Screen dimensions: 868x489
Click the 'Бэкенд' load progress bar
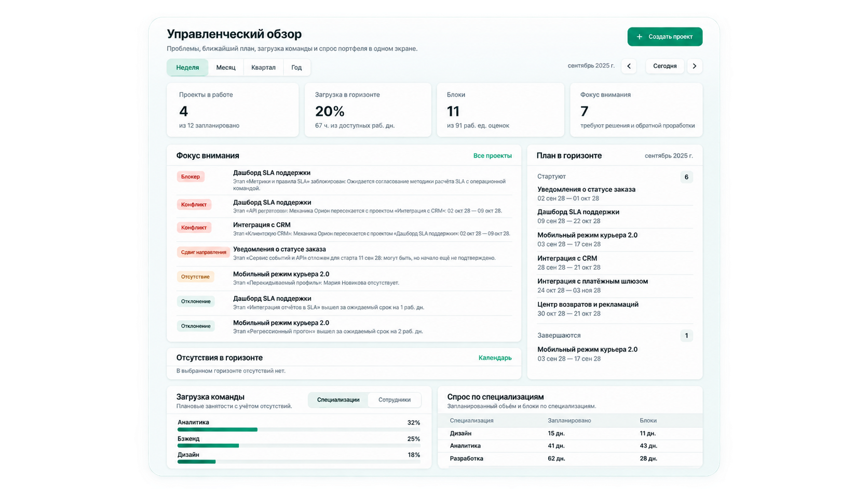[299, 446]
